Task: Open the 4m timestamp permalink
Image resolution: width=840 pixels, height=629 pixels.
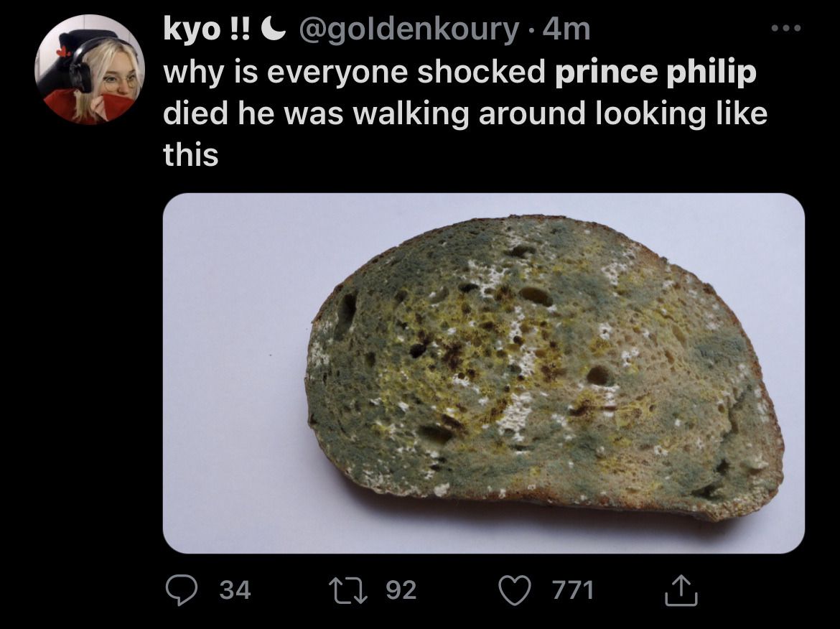Action: click(x=566, y=29)
